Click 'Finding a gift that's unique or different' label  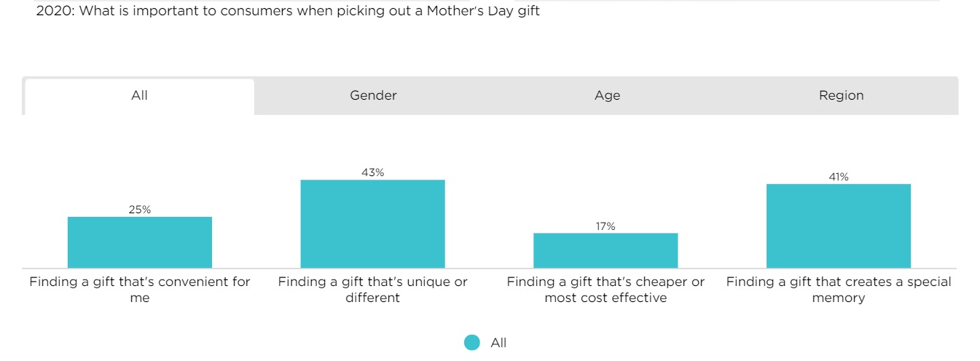coord(372,290)
